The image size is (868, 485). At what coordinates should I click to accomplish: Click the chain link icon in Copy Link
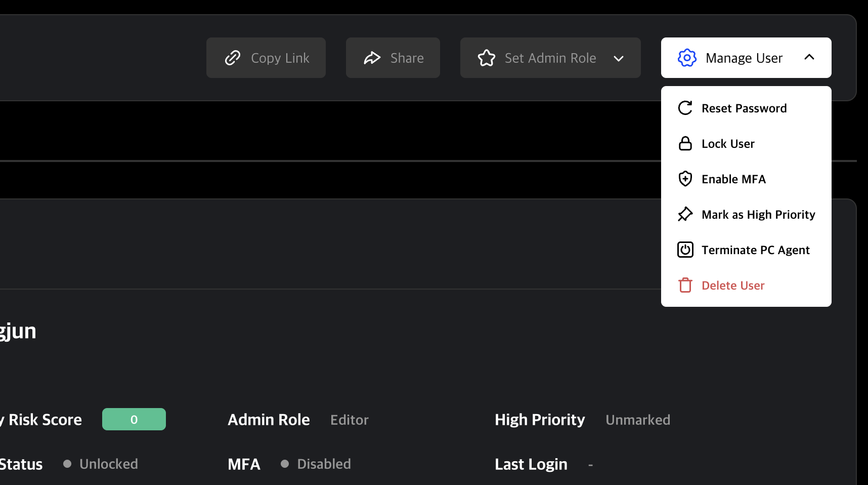pos(233,58)
